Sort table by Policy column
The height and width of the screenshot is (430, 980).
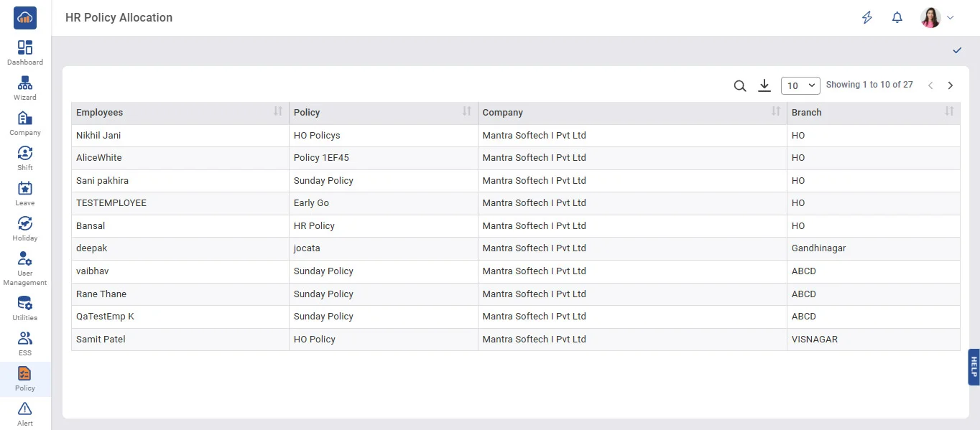[467, 112]
